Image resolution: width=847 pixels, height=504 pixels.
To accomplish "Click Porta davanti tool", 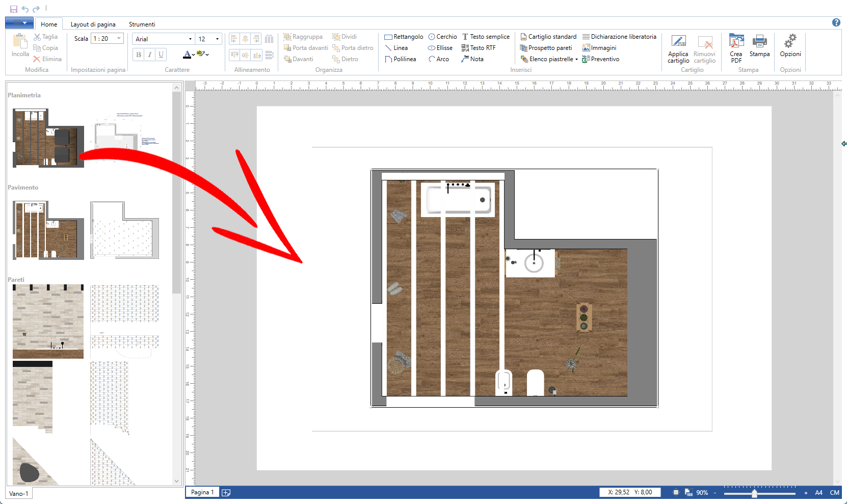I will [306, 48].
